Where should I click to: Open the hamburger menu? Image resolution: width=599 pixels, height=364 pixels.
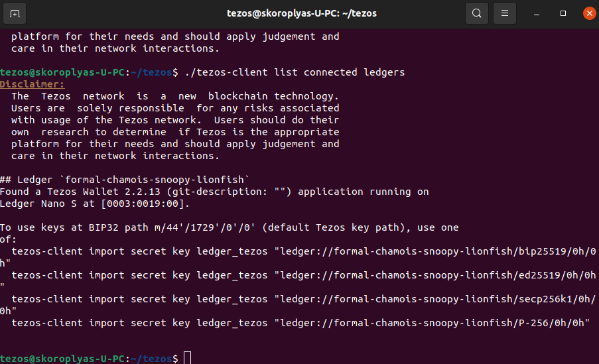(505, 13)
